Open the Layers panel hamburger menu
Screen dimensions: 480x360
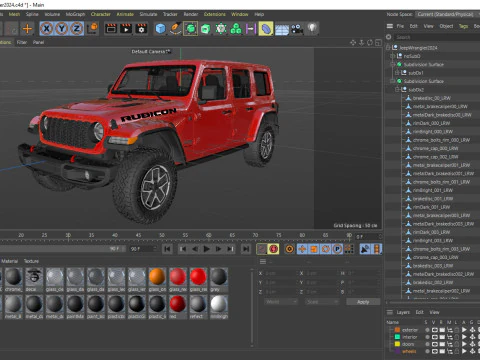pos(389,312)
